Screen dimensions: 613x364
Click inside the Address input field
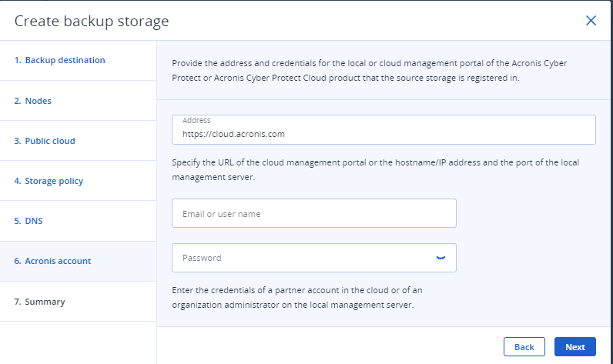384,129
